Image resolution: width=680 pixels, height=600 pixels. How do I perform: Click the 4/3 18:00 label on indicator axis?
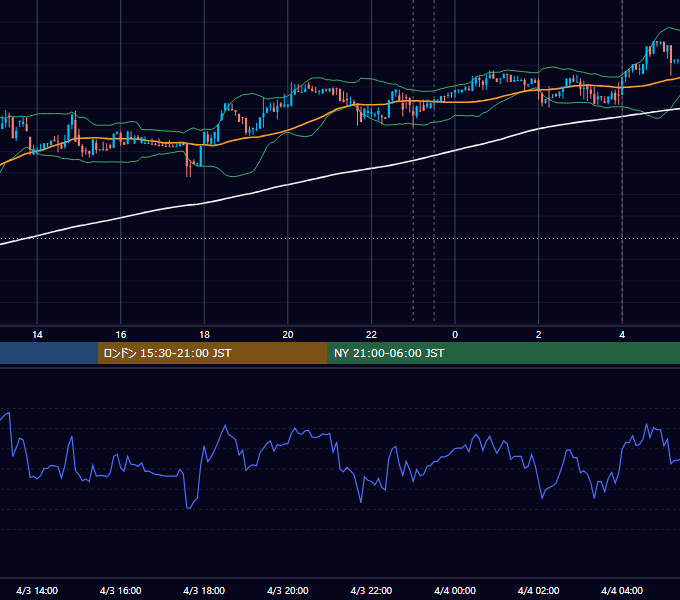pos(204,590)
